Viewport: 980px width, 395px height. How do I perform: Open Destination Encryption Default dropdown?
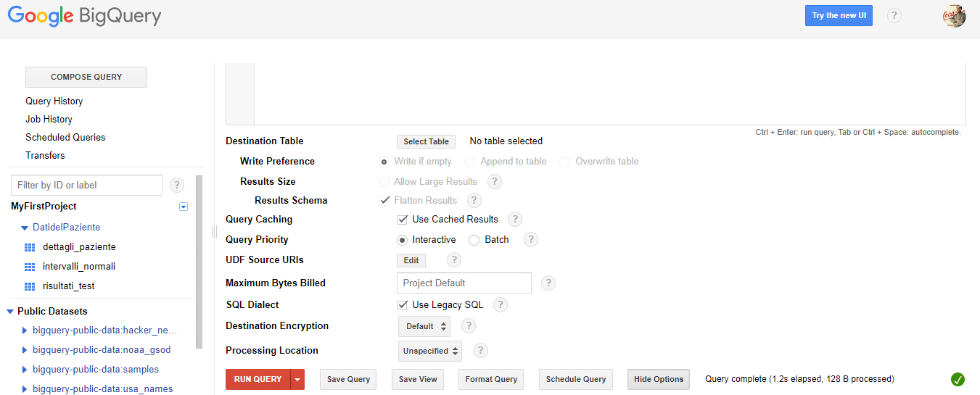click(424, 326)
